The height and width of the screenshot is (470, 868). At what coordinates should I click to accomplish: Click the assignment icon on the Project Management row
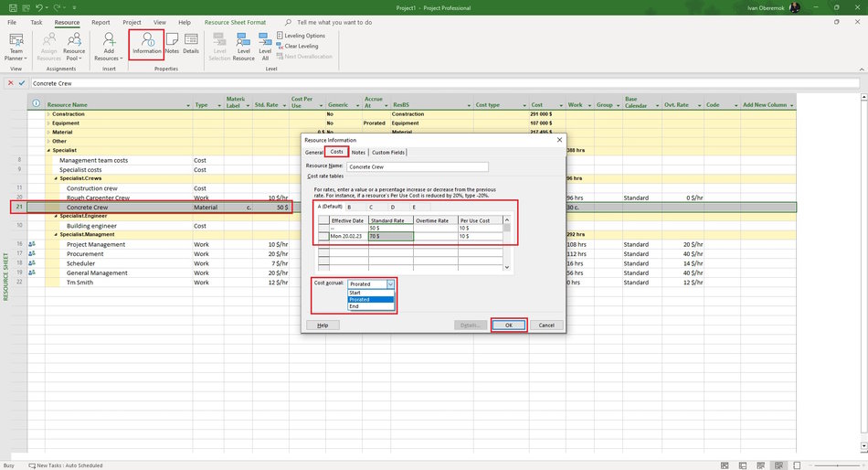point(32,244)
